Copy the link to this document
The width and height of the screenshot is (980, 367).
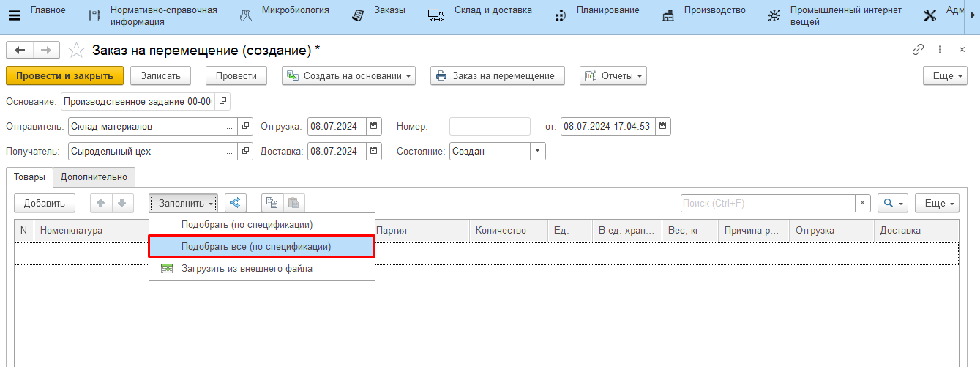(918, 50)
